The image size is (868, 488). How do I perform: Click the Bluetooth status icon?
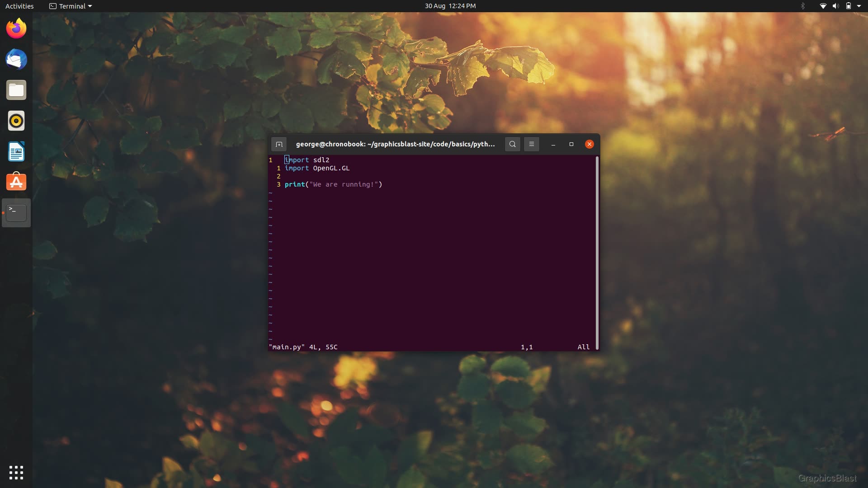click(803, 6)
